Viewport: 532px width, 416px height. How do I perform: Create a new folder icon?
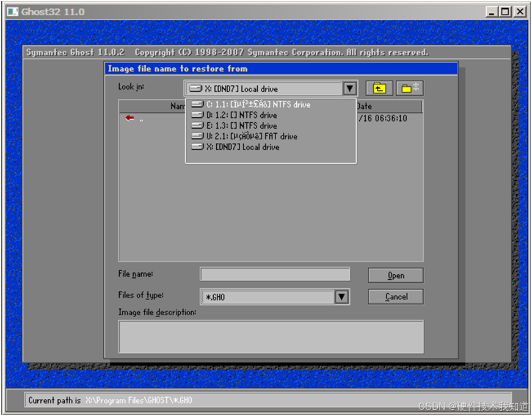coord(410,89)
